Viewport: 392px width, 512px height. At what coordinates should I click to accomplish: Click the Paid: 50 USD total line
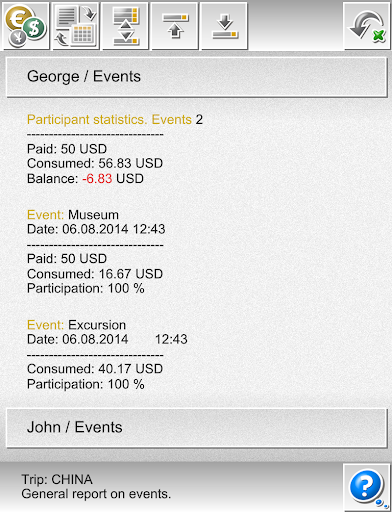(x=67, y=149)
